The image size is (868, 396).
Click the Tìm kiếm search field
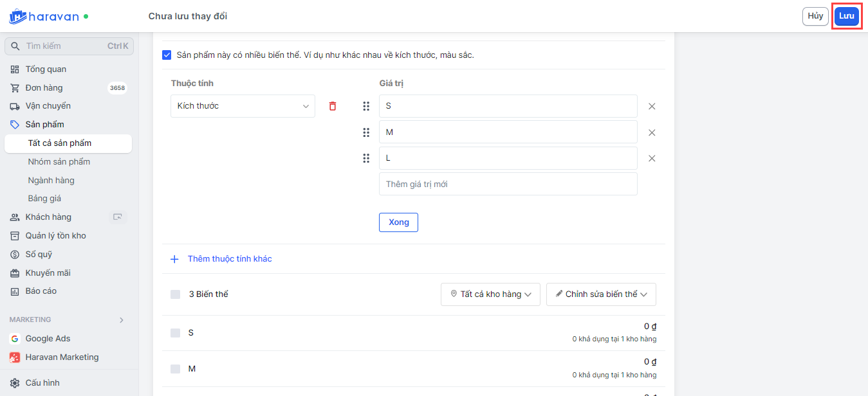pos(68,46)
